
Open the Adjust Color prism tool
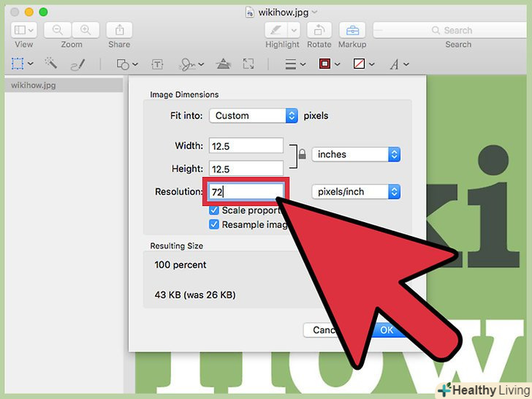pyautogui.click(x=224, y=64)
